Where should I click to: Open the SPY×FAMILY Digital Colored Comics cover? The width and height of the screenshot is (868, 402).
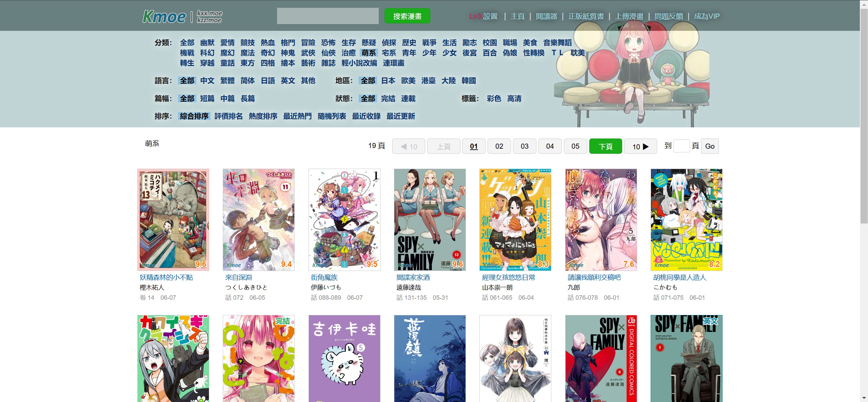pyautogui.click(x=601, y=359)
